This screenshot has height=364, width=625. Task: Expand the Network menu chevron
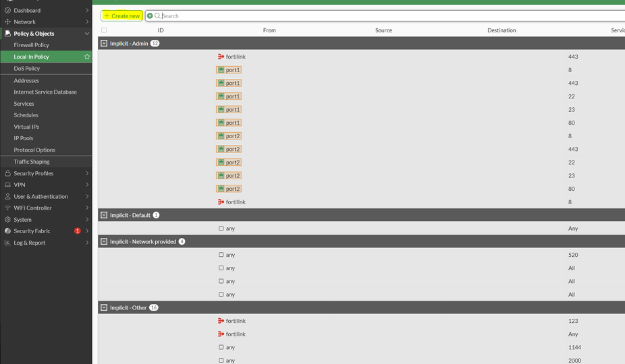point(87,22)
